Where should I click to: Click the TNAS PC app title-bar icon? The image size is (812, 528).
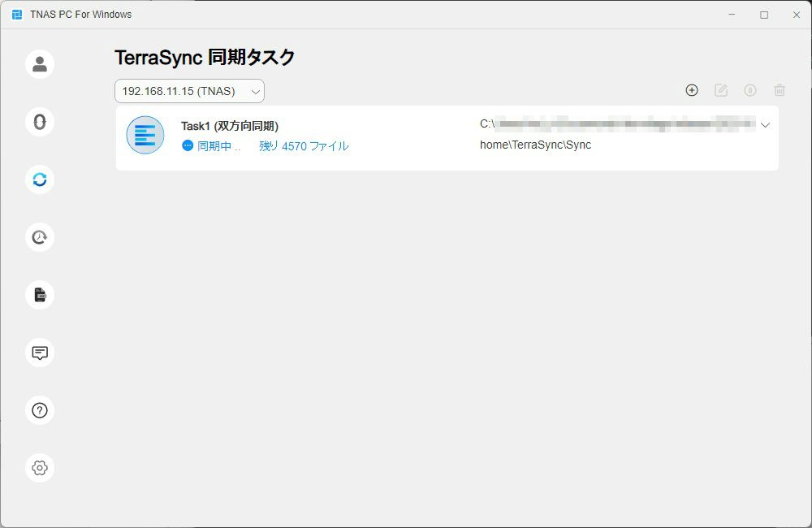click(x=17, y=15)
